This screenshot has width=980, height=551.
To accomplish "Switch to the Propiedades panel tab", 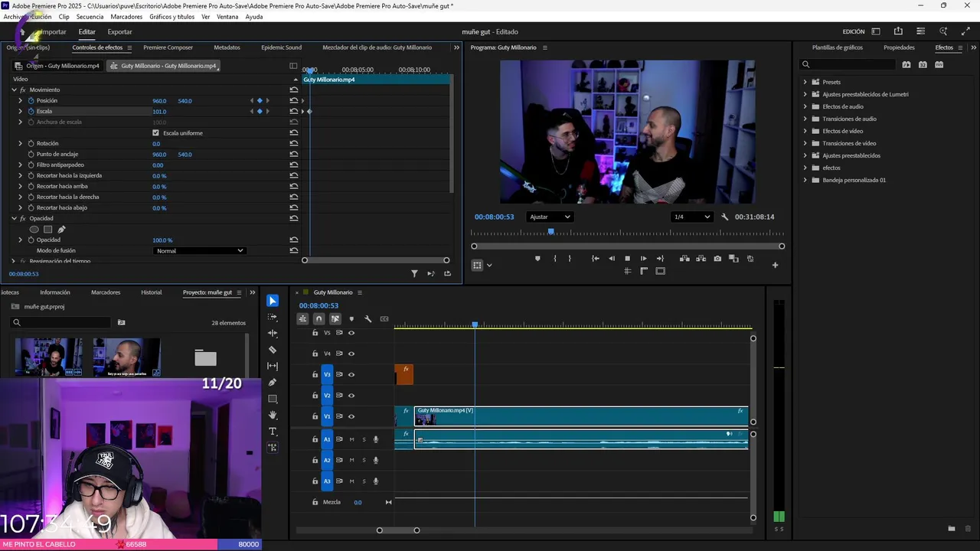I will 899,47.
